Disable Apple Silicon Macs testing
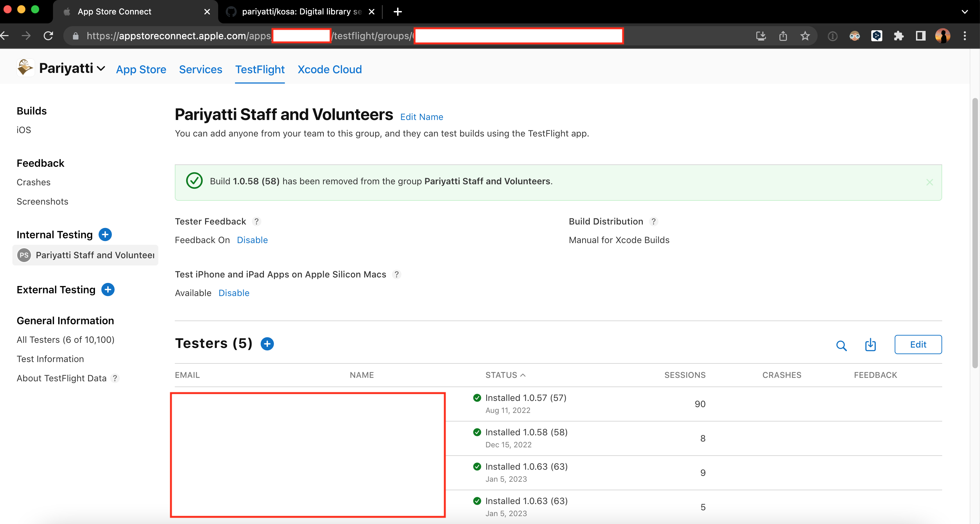 (x=234, y=293)
